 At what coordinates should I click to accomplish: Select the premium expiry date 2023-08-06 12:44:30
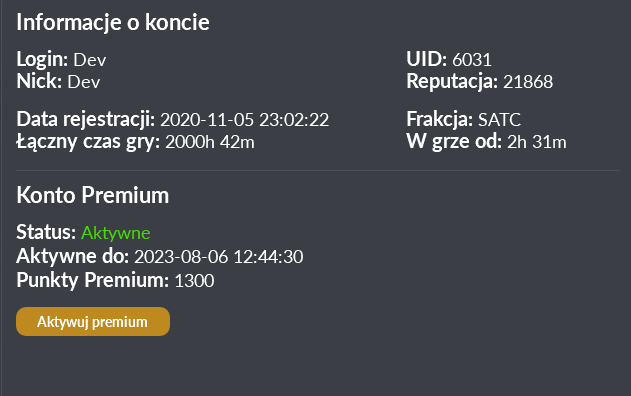(x=219, y=257)
